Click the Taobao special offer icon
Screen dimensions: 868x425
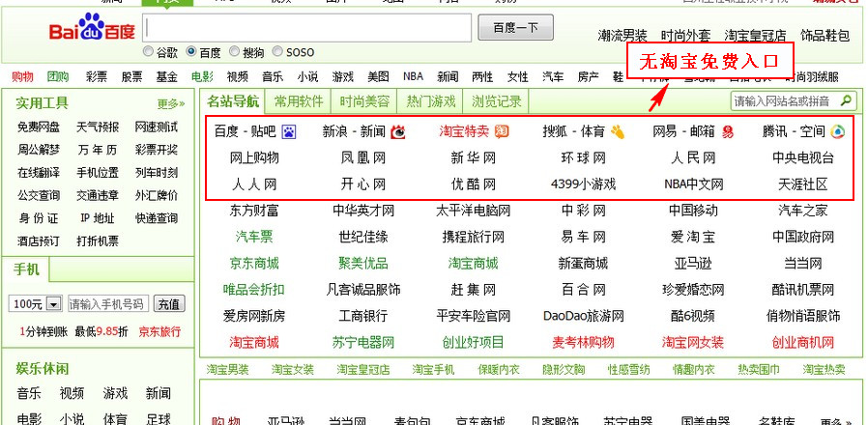[x=502, y=131]
